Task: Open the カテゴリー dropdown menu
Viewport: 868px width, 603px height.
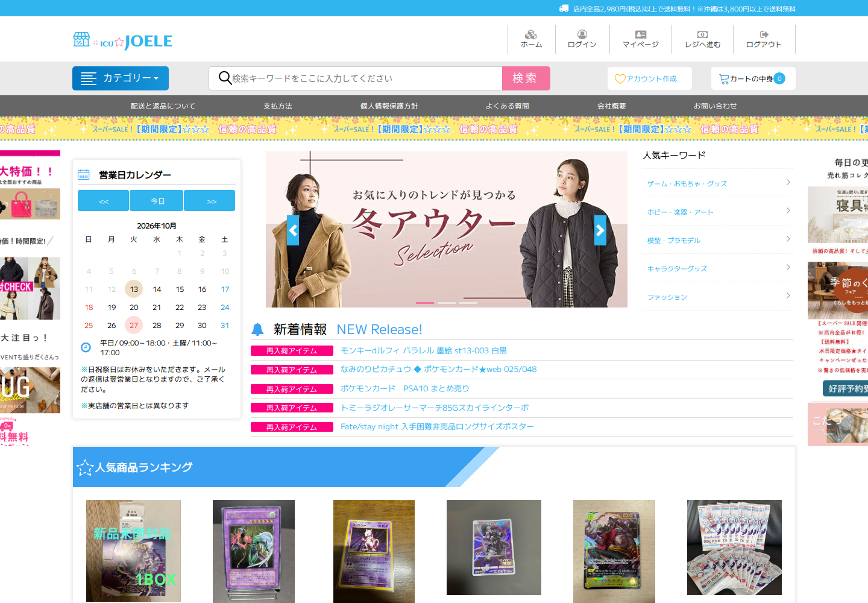Action: tap(121, 78)
